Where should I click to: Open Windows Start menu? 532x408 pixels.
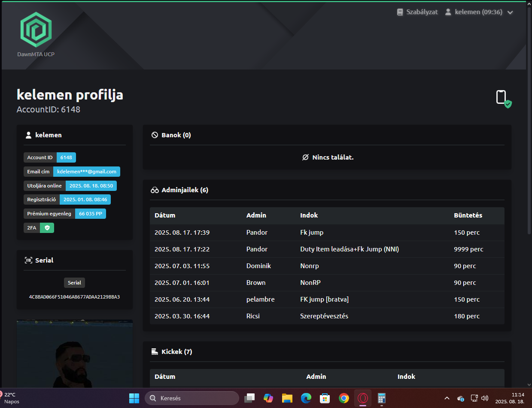coord(134,398)
